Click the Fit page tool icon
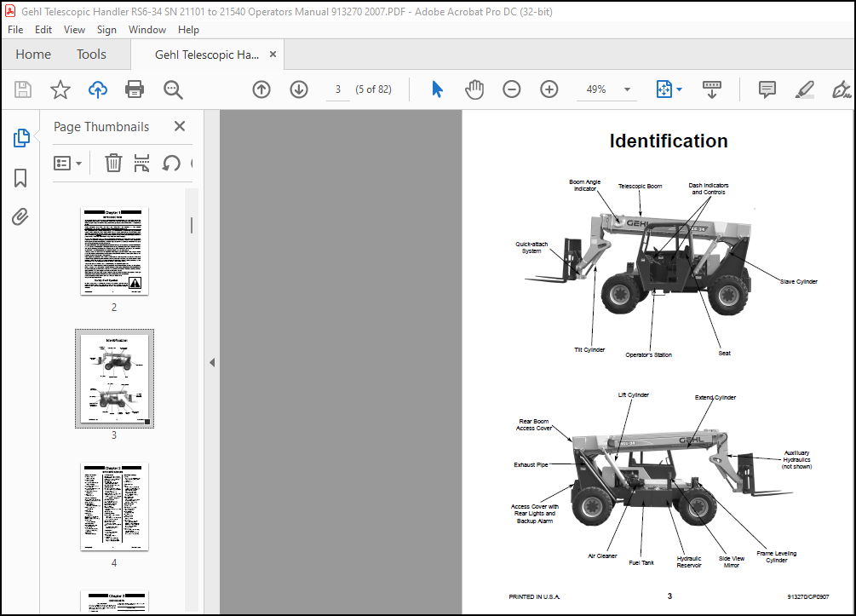 [664, 89]
